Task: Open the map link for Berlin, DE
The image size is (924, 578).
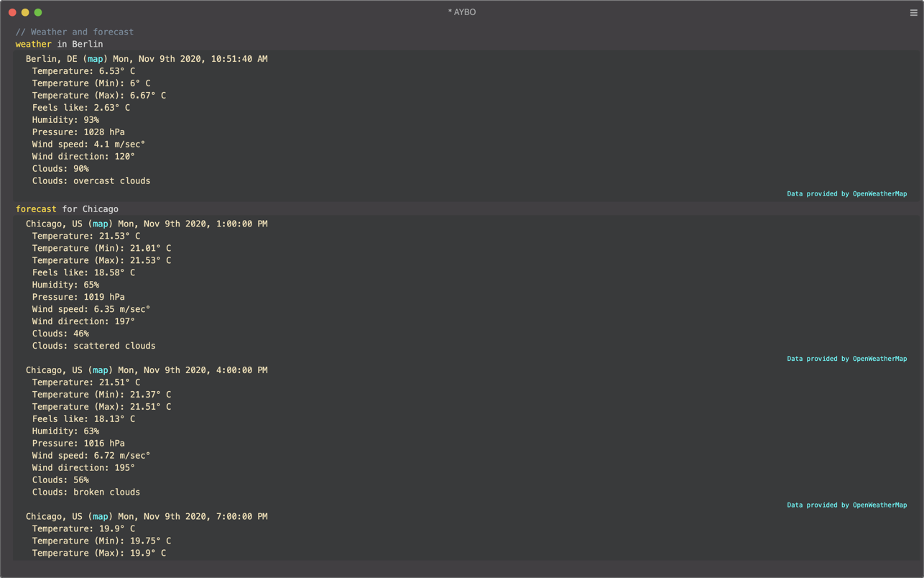Action: [x=95, y=59]
